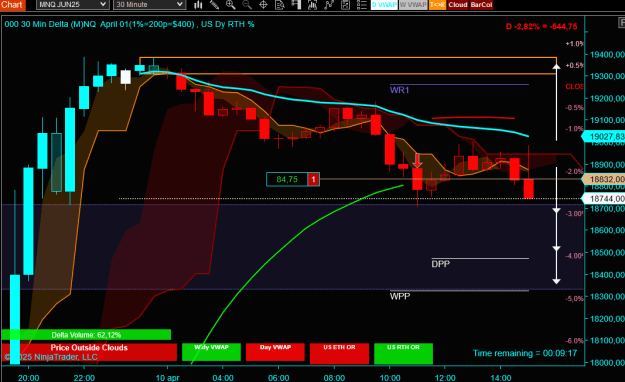625x382 pixels.
Task: Open the indicators icon
Action: coord(312,5)
